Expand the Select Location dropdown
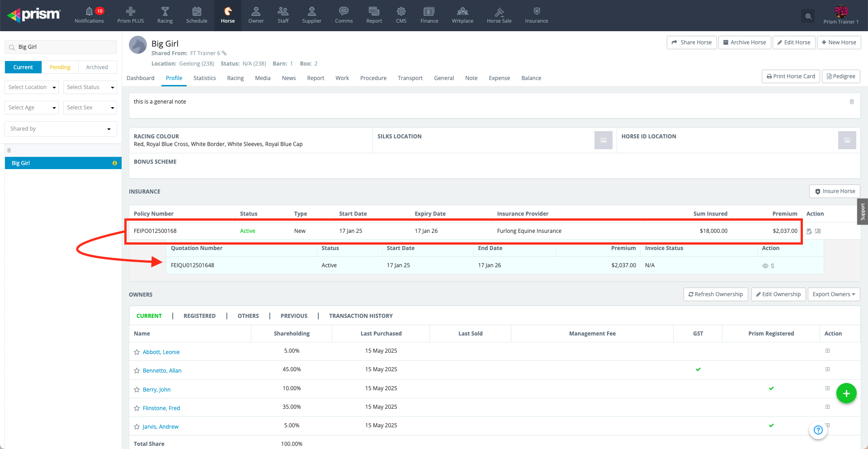 pos(32,87)
